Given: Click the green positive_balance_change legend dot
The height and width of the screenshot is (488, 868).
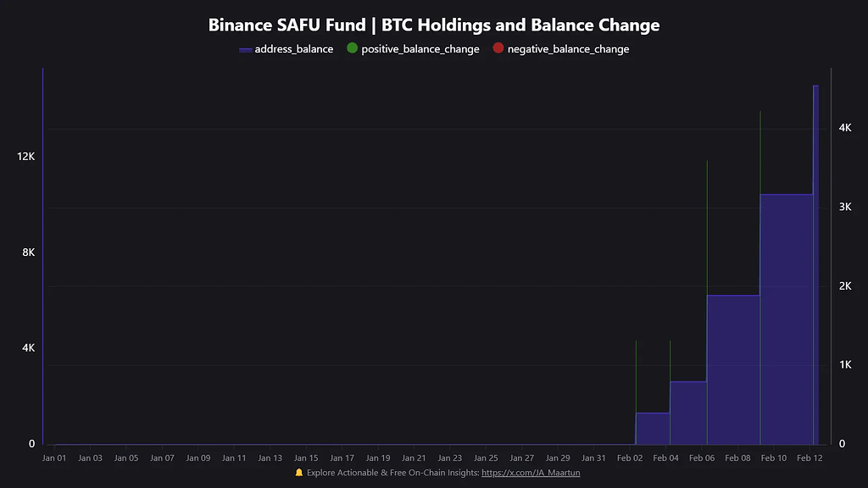Looking at the screenshot, I should click(353, 49).
